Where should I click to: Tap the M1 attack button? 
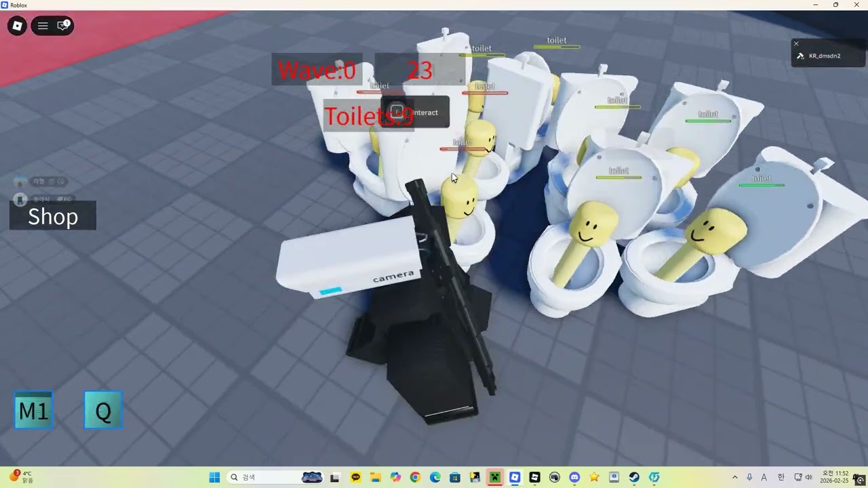(34, 411)
